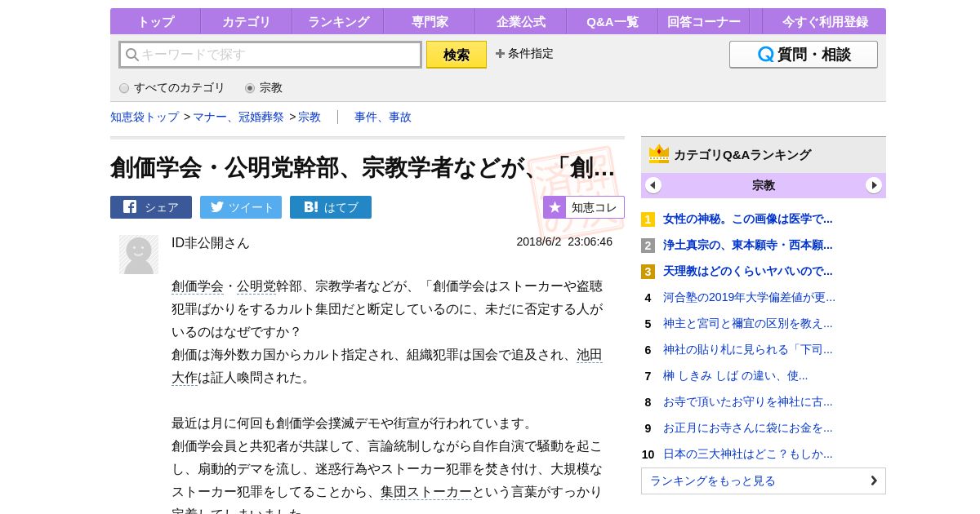Open ranking item 天理教はどのくらいヤバいので...
Viewport: 980px width, 514px height.
pyautogui.click(x=748, y=272)
